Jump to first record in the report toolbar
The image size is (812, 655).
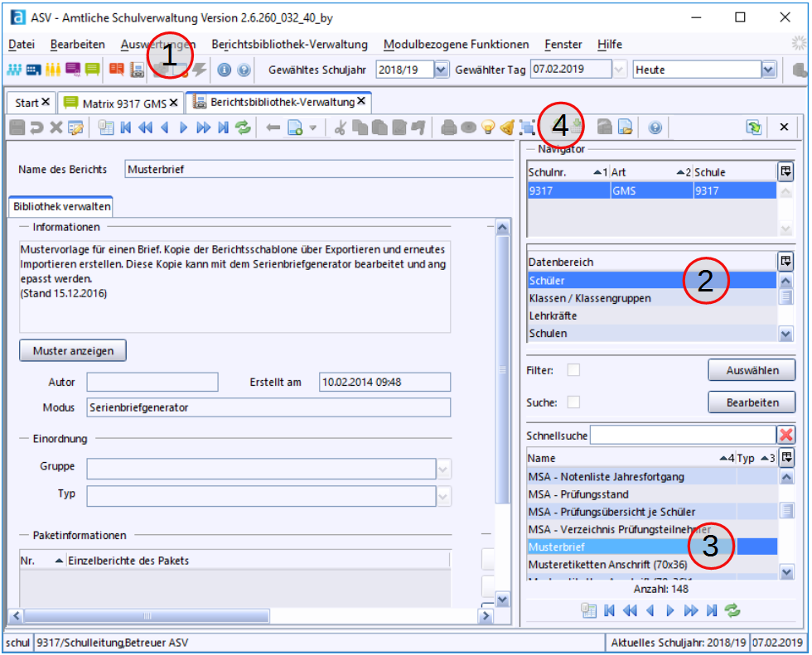[125, 128]
